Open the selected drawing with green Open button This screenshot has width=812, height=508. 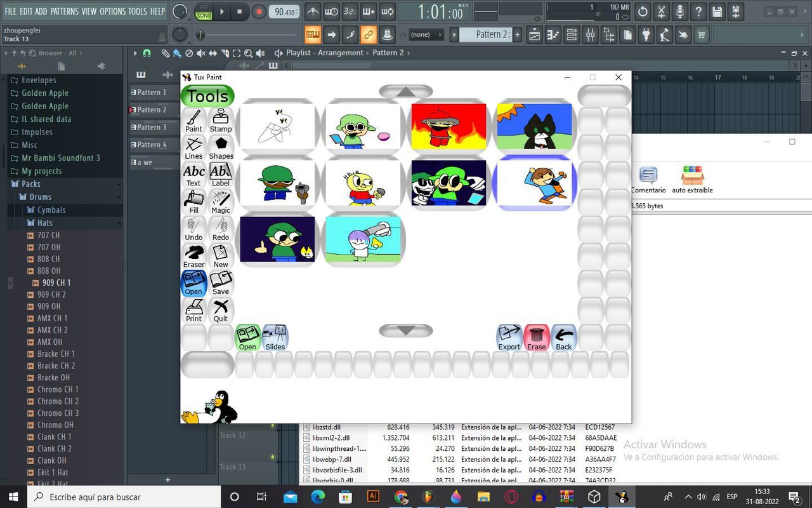tap(247, 338)
